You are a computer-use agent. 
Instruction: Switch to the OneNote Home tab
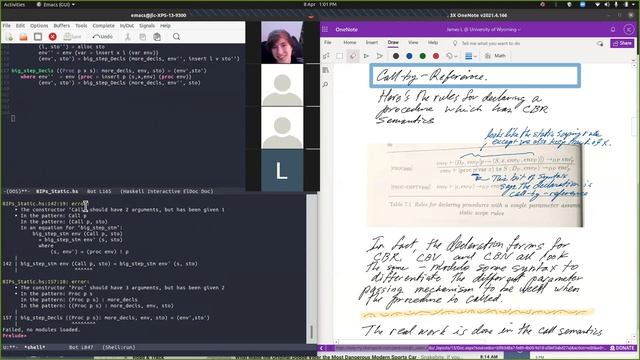pyautogui.click(x=349, y=42)
